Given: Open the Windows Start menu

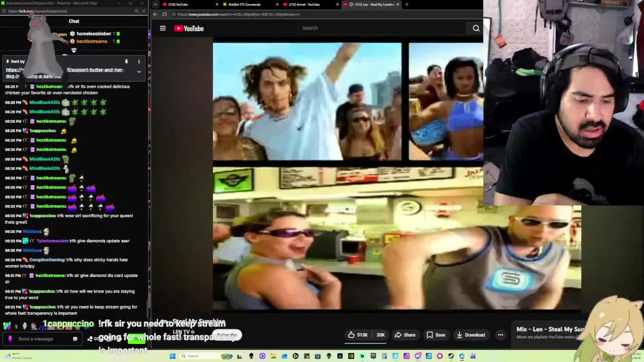Looking at the screenshot, I should (173, 356).
